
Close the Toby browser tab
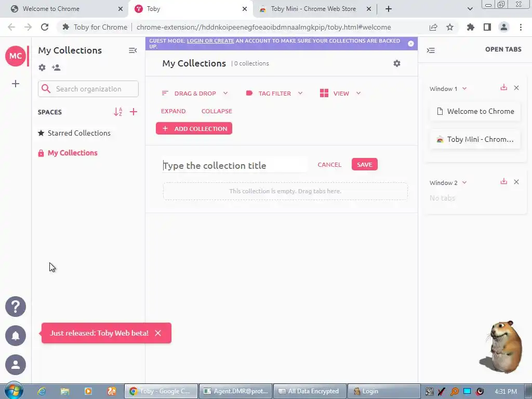(245, 9)
